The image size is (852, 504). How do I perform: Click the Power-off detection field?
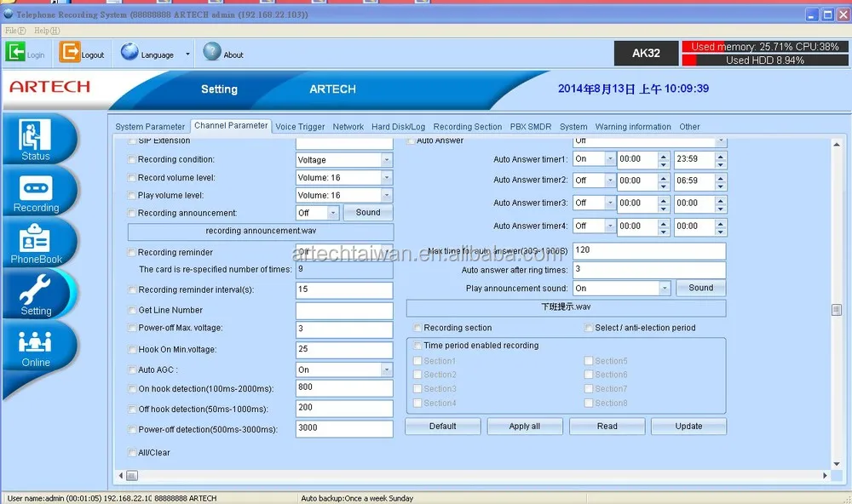click(x=344, y=428)
